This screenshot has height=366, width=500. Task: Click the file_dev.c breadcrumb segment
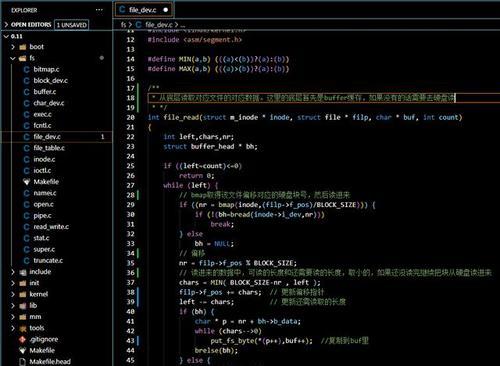[159, 25]
